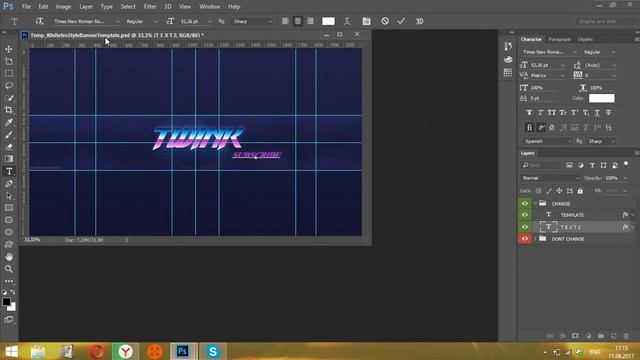Viewport: 640px width, 360px height.
Task: Open the File menu
Action: click(x=26, y=7)
